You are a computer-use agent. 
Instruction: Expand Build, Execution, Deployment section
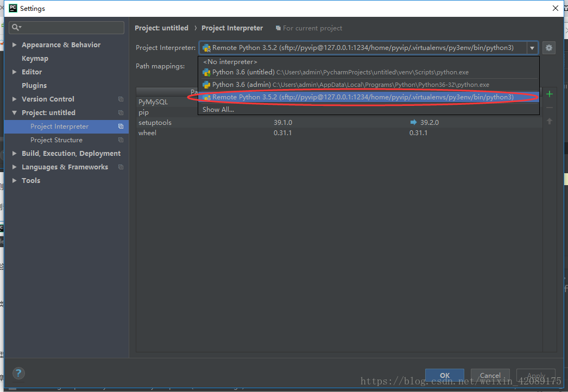point(15,153)
